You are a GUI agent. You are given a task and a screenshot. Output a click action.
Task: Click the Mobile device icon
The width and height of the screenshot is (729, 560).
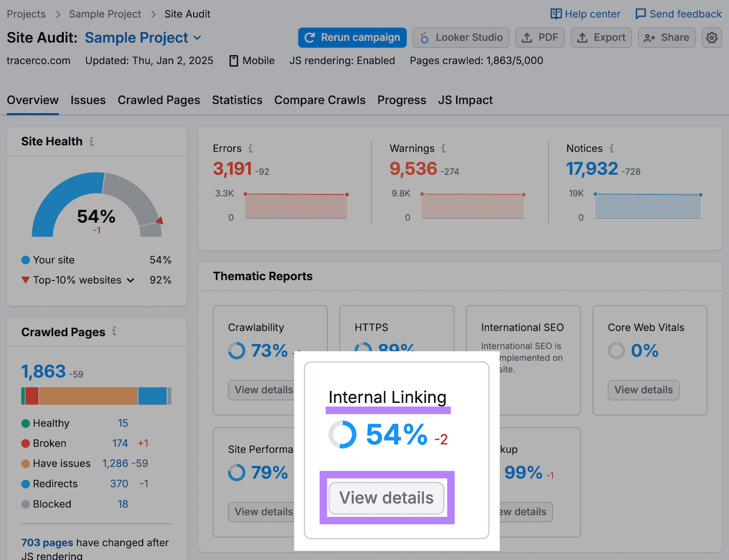pyautogui.click(x=234, y=61)
